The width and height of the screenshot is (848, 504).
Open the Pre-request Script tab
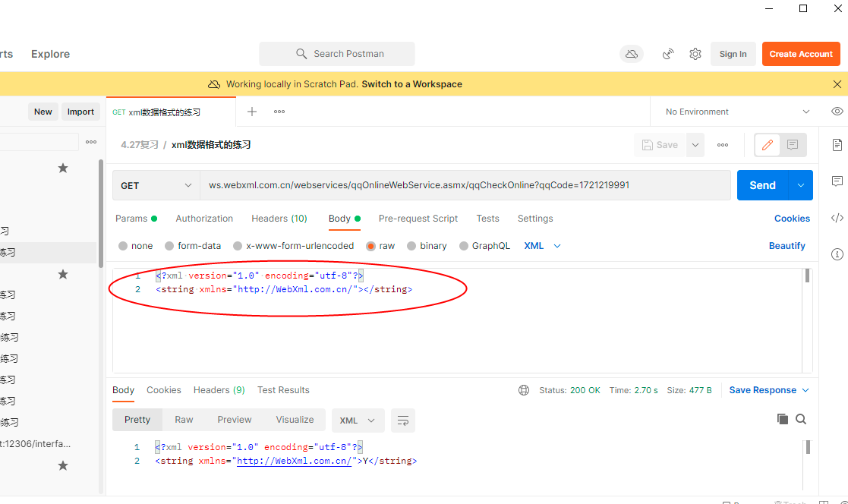click(418, 219)
